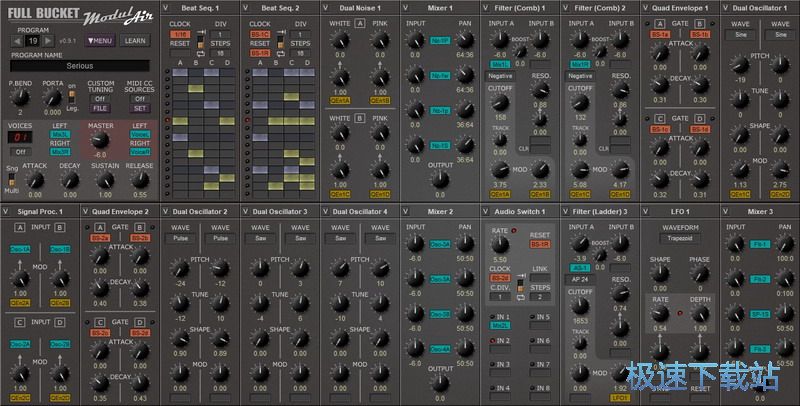This screenshot has width=800, height=406.
Task: Toggle the Off button under Voices
Action: (x=20, y=152)
